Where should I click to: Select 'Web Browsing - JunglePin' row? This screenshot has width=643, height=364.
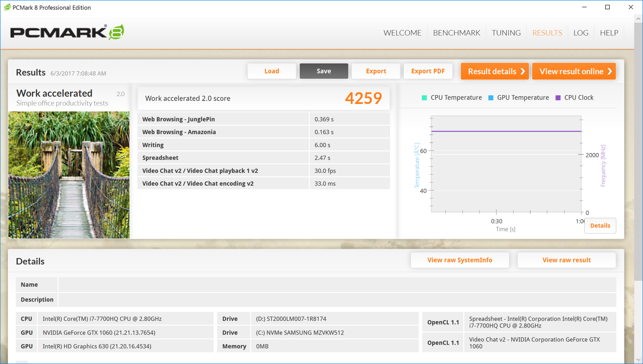264,119
